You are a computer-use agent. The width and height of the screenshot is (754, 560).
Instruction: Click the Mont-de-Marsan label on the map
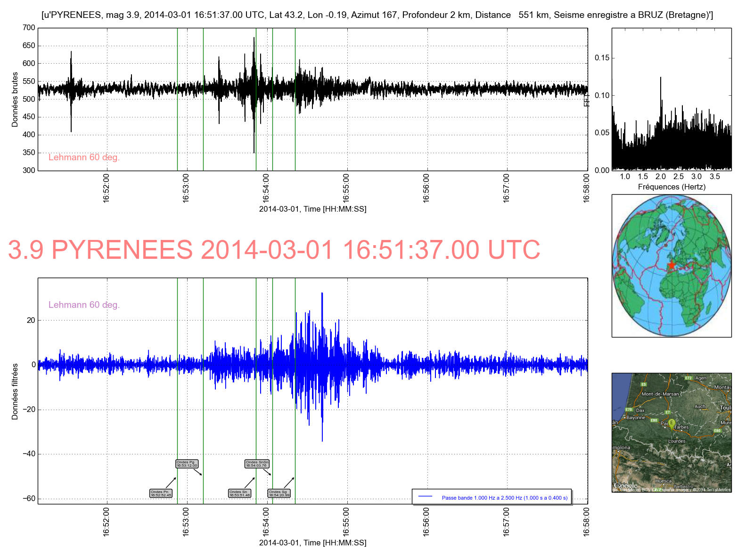[660, 394]
